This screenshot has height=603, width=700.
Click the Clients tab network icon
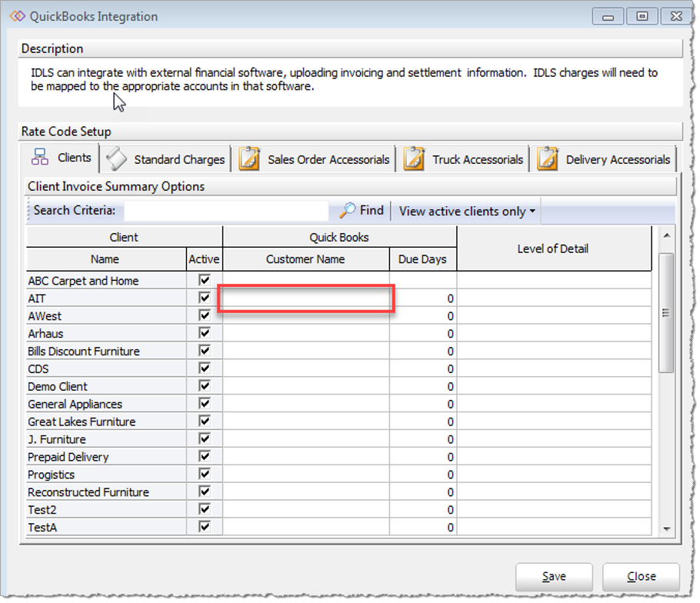40,157
